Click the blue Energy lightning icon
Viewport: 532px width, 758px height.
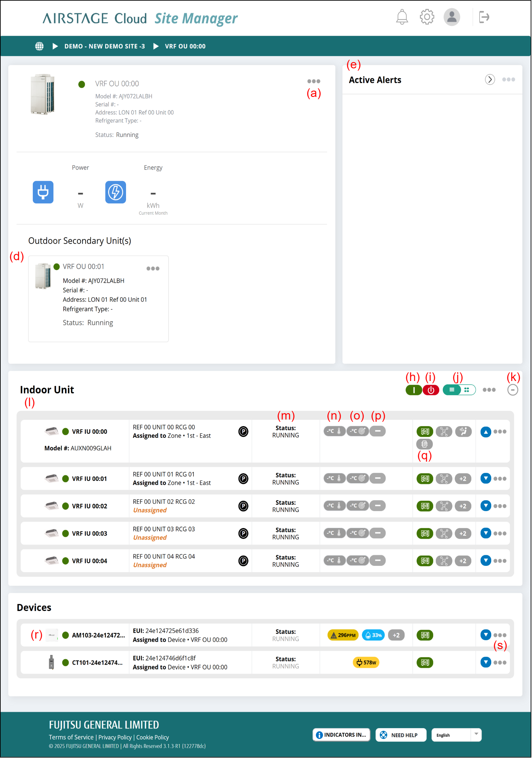[x=115, y=192]
